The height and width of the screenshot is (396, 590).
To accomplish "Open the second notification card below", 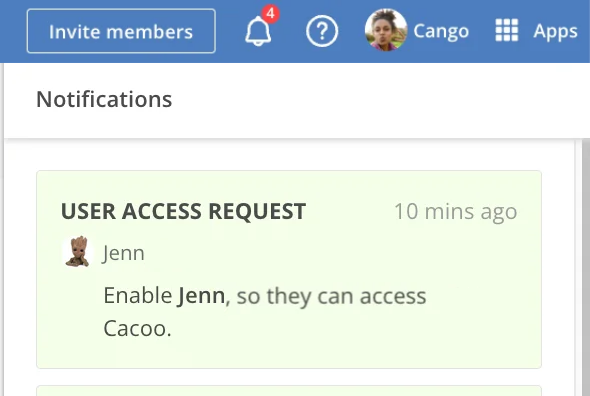I will click(x=289, y=391).
